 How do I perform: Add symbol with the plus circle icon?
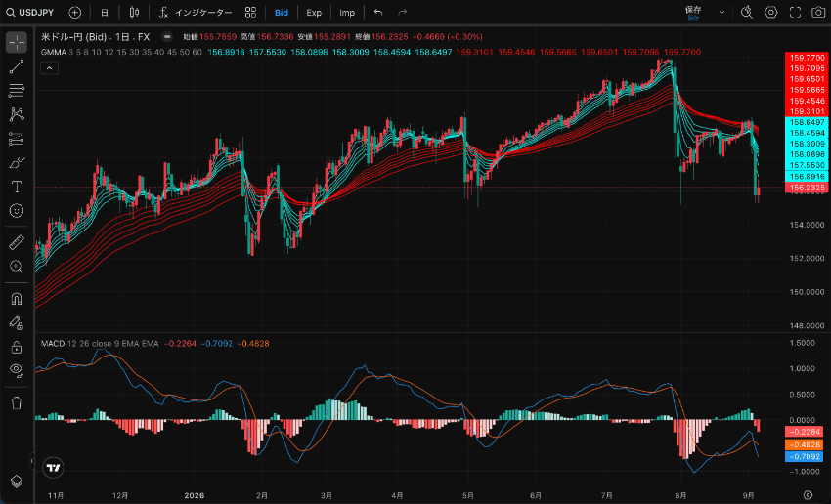[x=75, y=12]
